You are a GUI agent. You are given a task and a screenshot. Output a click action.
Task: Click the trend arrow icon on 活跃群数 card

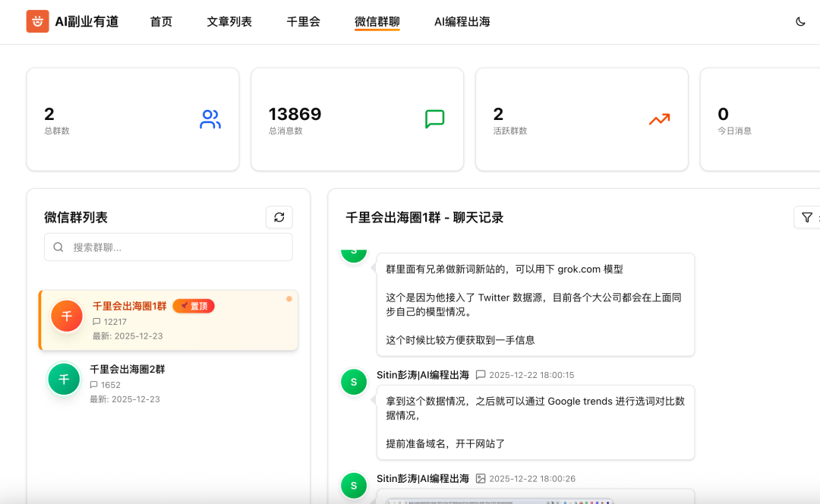659,119
